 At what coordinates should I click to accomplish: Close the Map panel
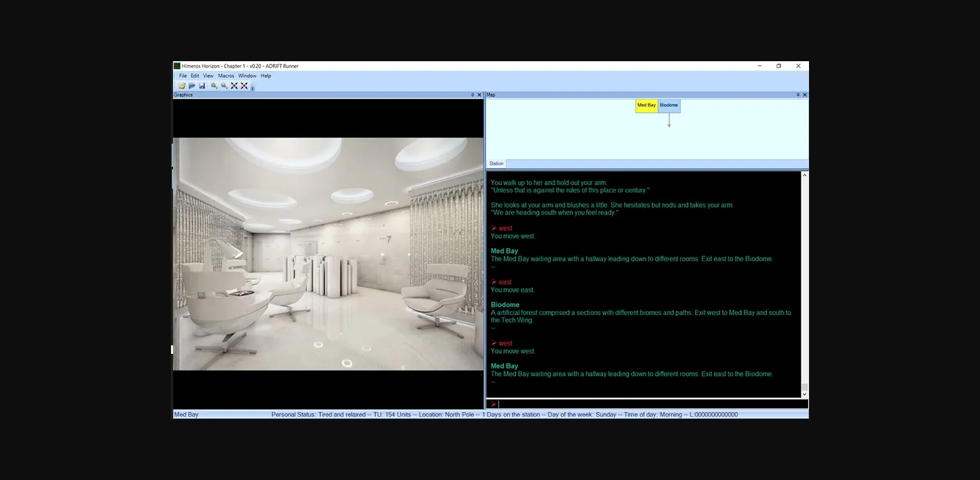click(805, 95)
